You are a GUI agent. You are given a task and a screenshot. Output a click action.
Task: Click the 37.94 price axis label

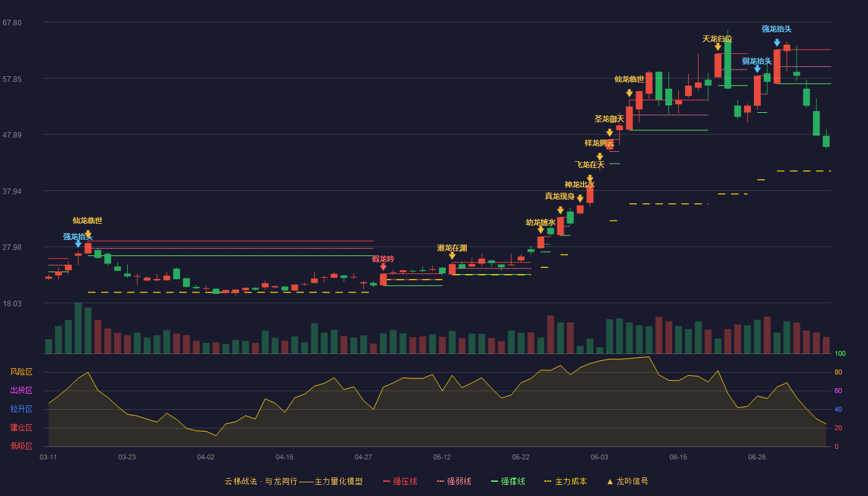click(12, 192)
